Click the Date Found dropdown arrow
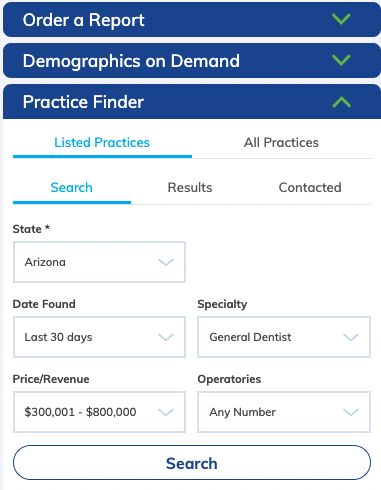Image resolution: width=381 pixels, height=490 pixels. click(x=166, y=337)
